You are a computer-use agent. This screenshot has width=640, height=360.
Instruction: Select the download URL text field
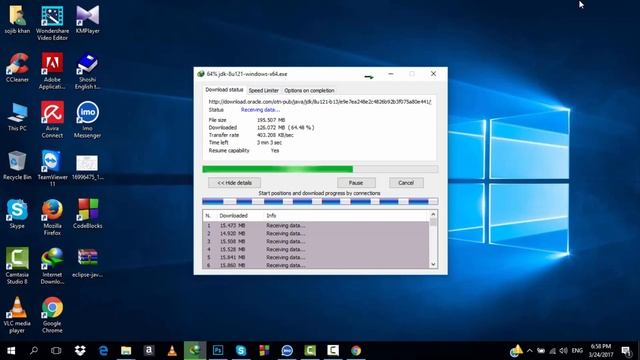320,102
